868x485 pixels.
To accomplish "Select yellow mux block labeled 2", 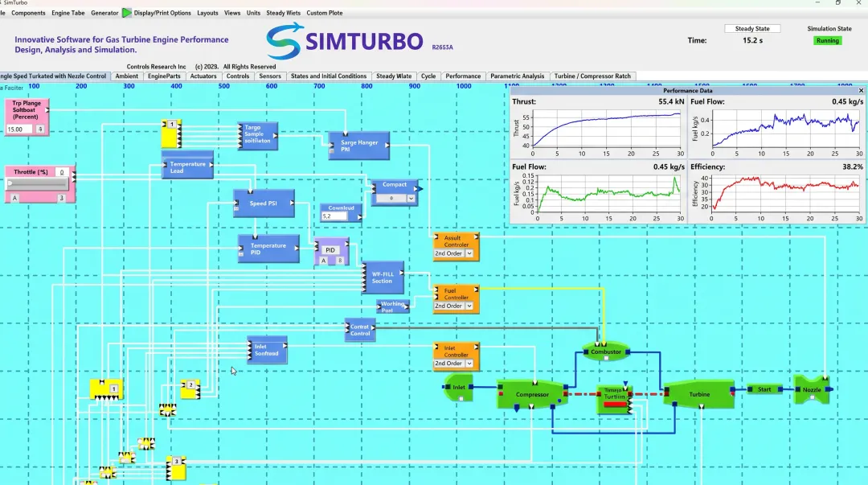I will (x=190, y=389).
